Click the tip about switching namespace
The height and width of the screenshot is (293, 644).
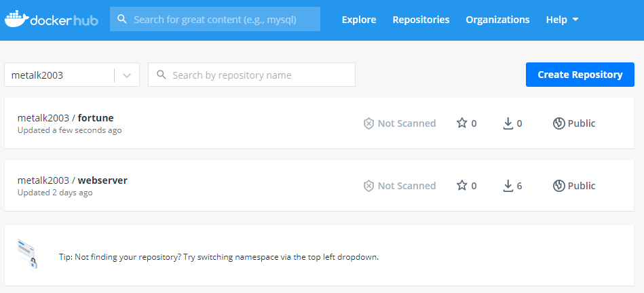coord(219,257)
